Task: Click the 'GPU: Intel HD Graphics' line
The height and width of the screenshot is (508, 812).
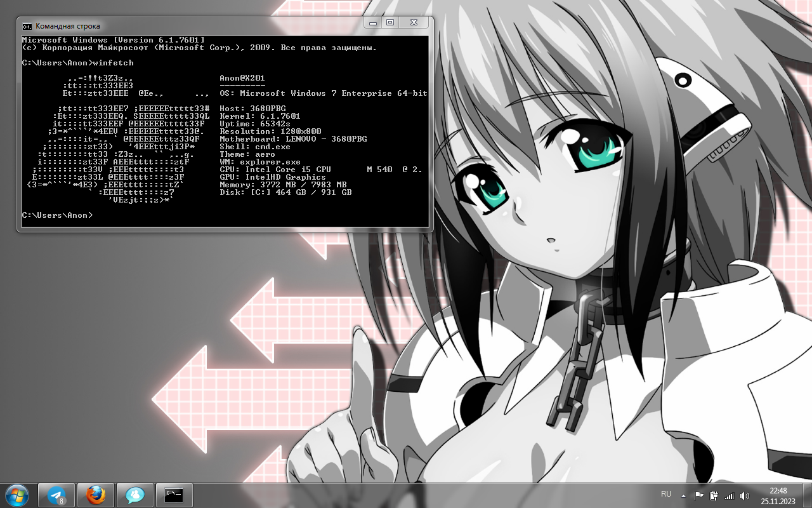Action: tap(273, 177)
